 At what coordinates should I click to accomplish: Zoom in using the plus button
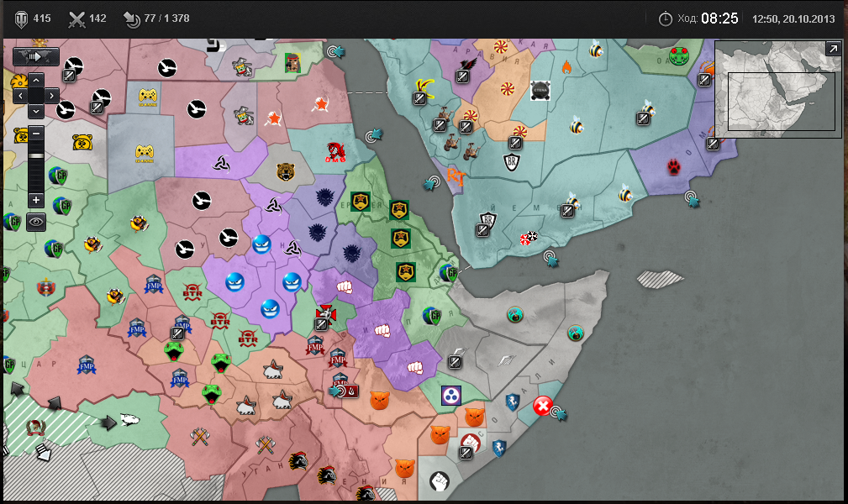35,200
